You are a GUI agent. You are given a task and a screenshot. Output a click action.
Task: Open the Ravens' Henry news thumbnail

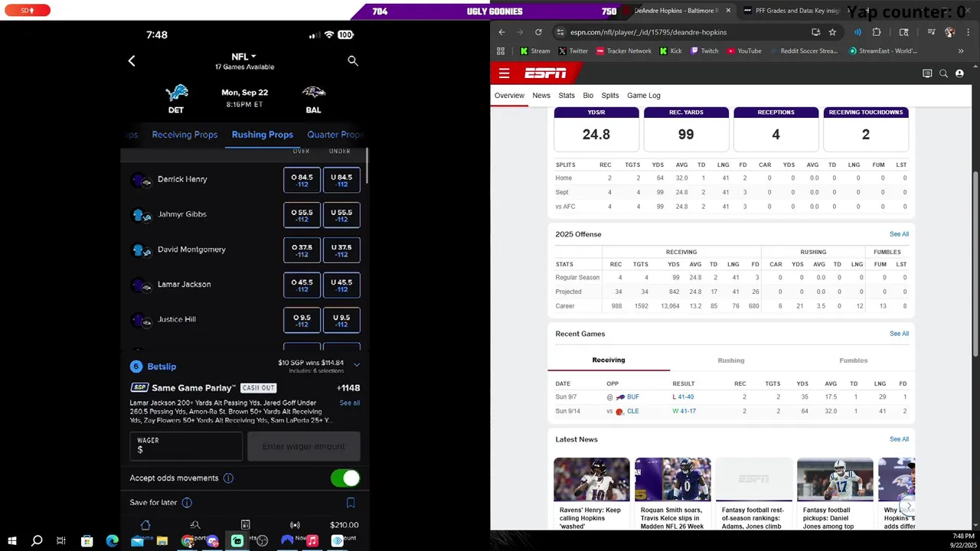click(x=592, y=479)
